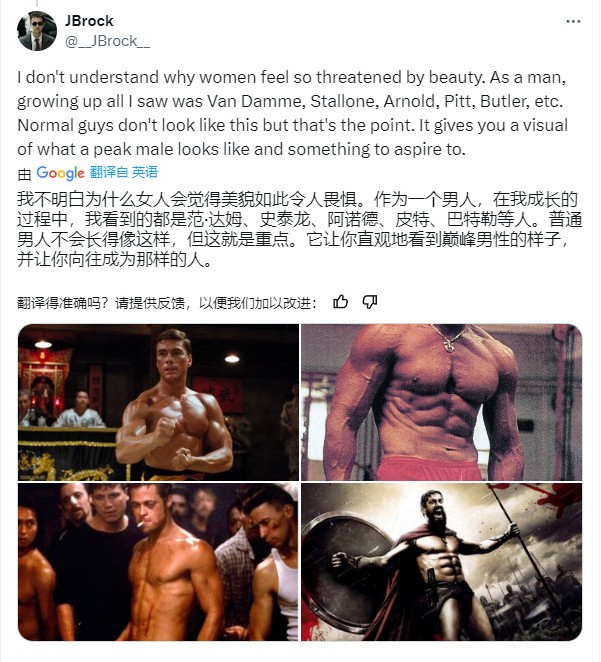
Task: Click the red shorts in torso photo
Action: [428, 469]
